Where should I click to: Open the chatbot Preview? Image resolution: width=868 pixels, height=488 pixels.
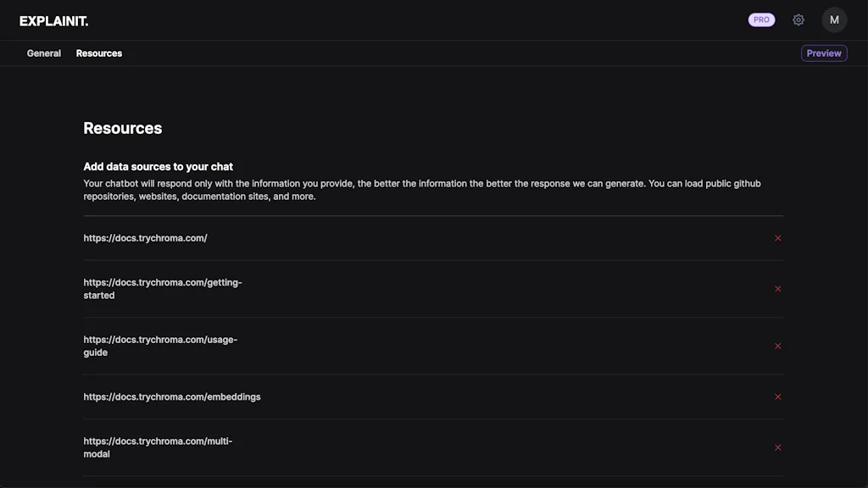[823, 53]
